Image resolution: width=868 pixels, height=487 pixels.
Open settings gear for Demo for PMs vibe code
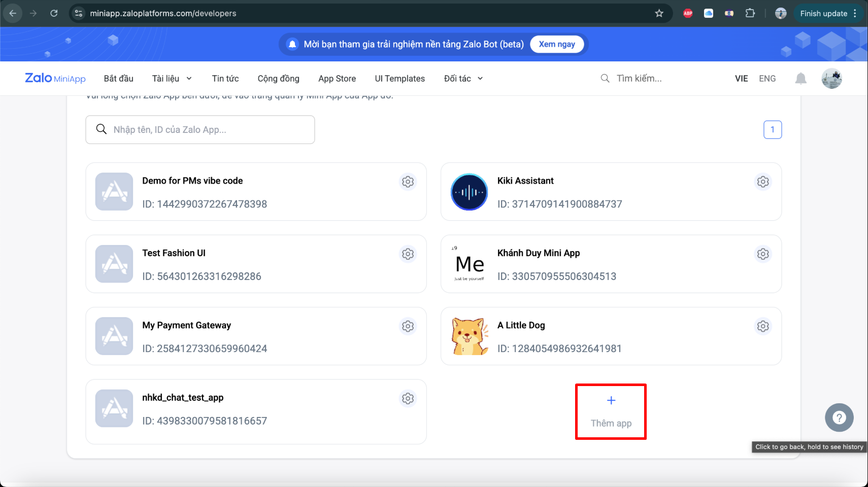pos(408,182)
